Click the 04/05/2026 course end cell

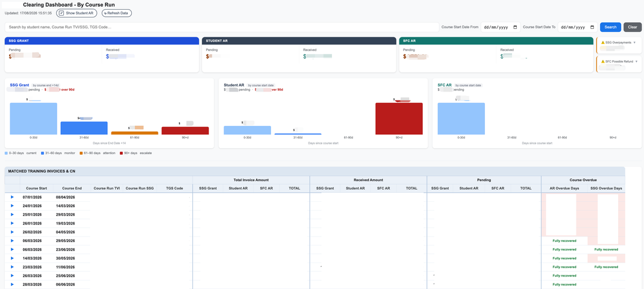click(66, 232)
